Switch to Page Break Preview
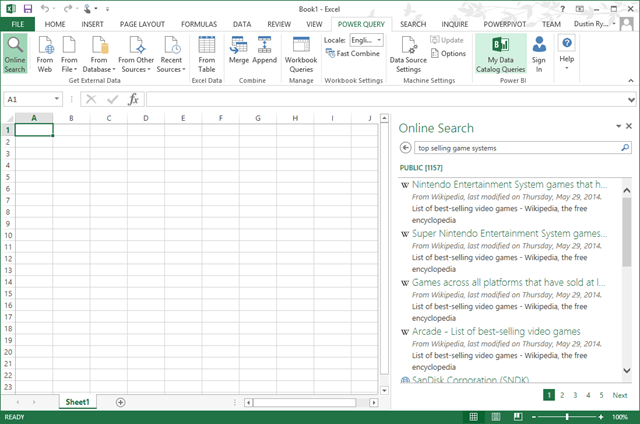The image size is (640, 424). pyautogui.click(x=518, y=417)
